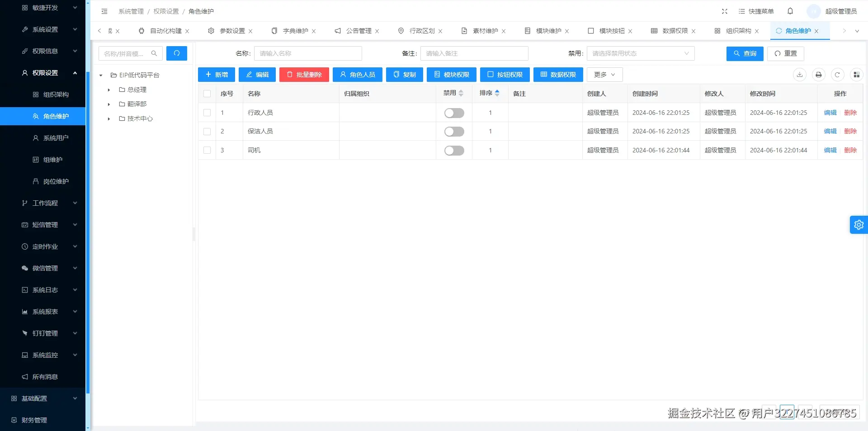Open 系统用户 in the sidebar

click(43, 138)
